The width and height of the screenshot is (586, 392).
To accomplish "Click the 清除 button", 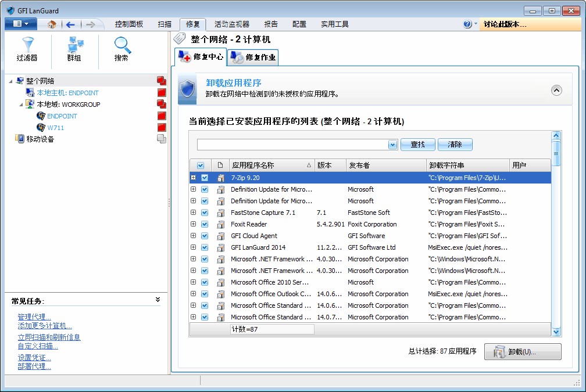I will point(455,145).
